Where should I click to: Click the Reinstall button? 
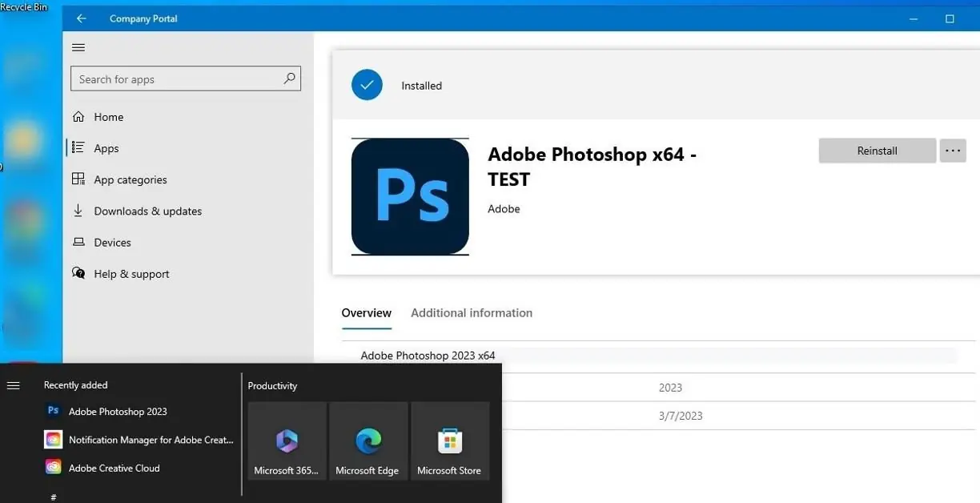point(878,151)
